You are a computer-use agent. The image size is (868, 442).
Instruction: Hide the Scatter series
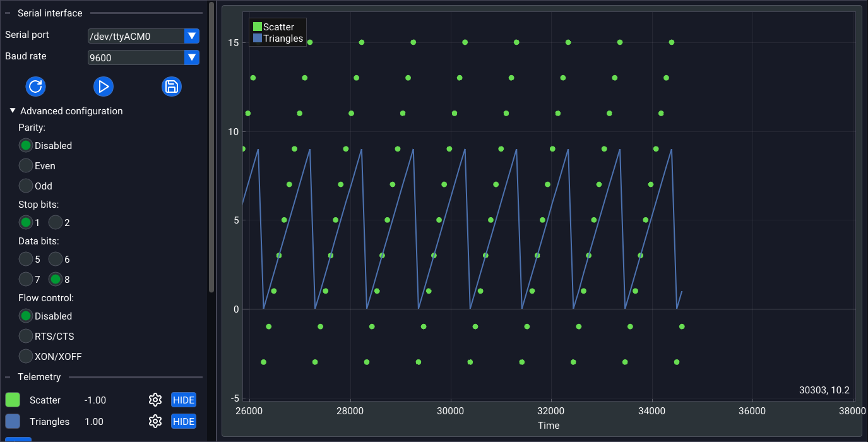[183, 400]
